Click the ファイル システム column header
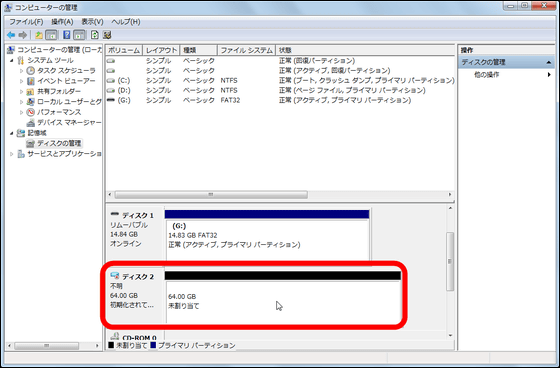 click(246, 50)
